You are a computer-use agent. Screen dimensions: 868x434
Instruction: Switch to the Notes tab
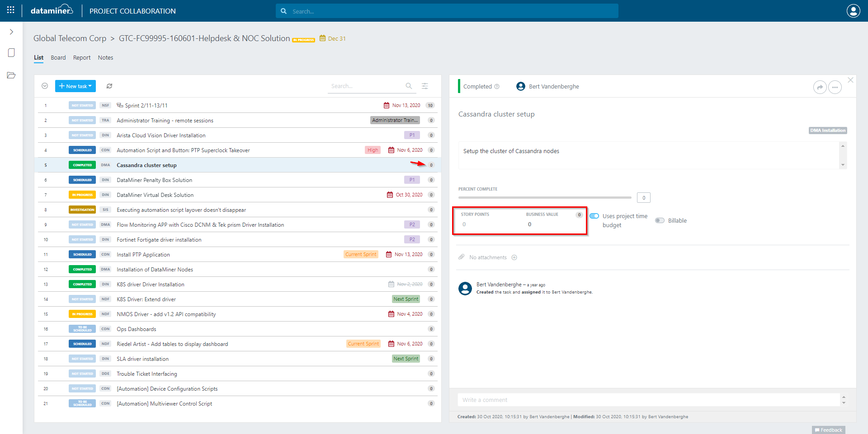click(105, 58)
